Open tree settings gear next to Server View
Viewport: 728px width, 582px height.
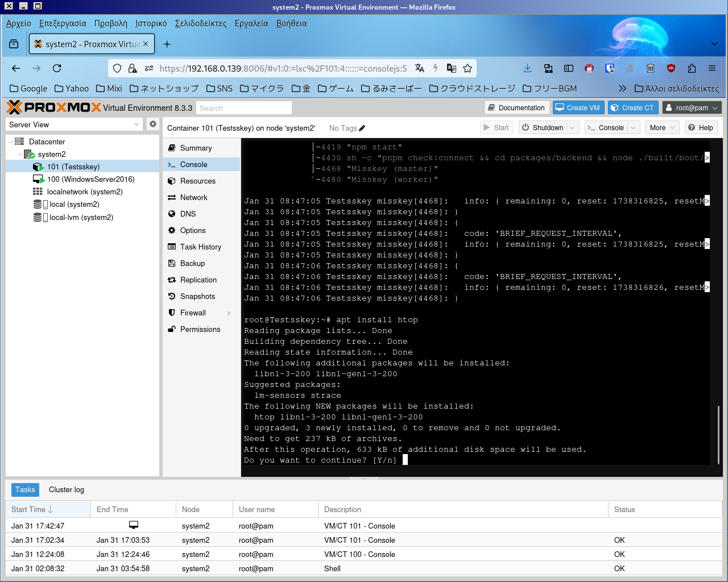click(153, 124)
